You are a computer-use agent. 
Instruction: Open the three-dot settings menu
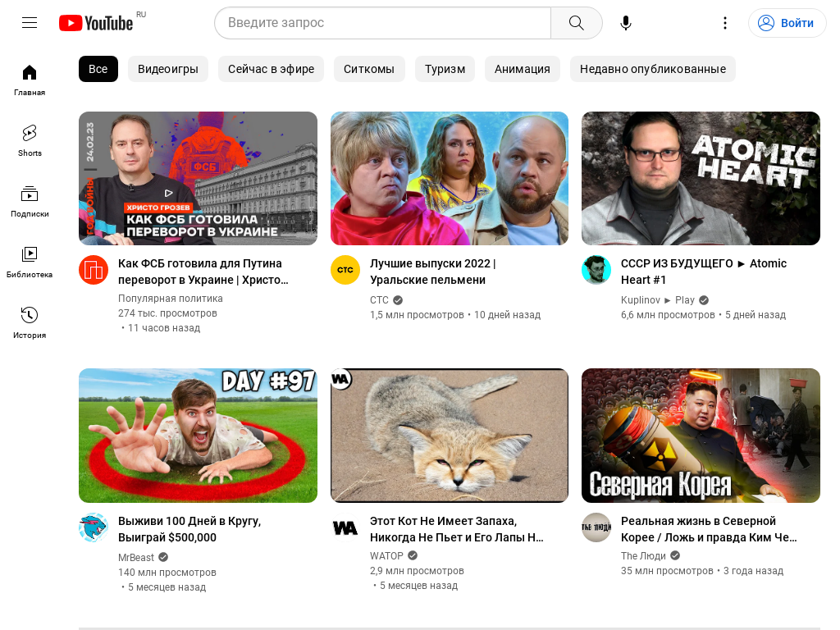725,22
